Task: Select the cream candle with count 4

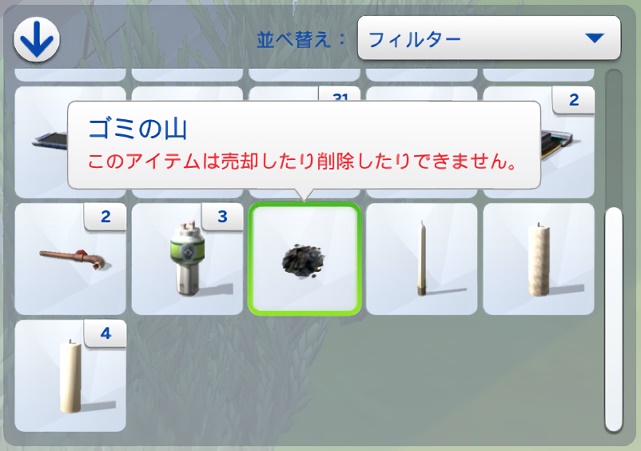Action: pyautogui.click(x=70, y=376)
